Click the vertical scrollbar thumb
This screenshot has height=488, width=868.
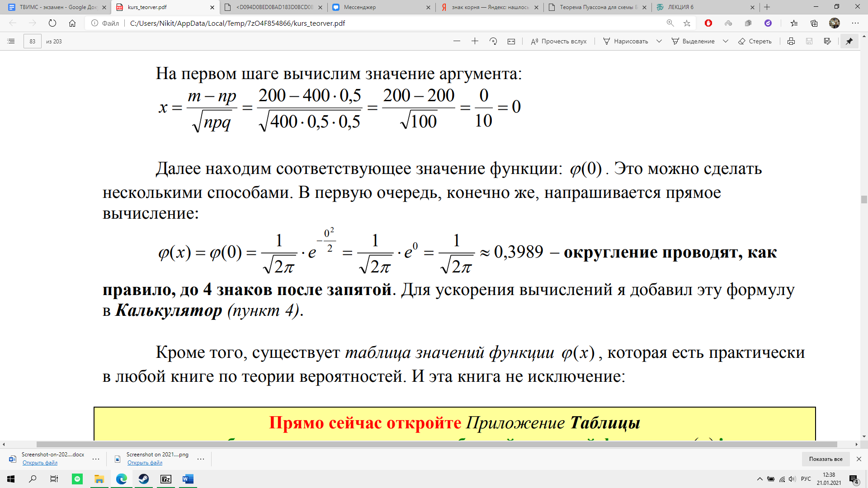tap(864, 200)
